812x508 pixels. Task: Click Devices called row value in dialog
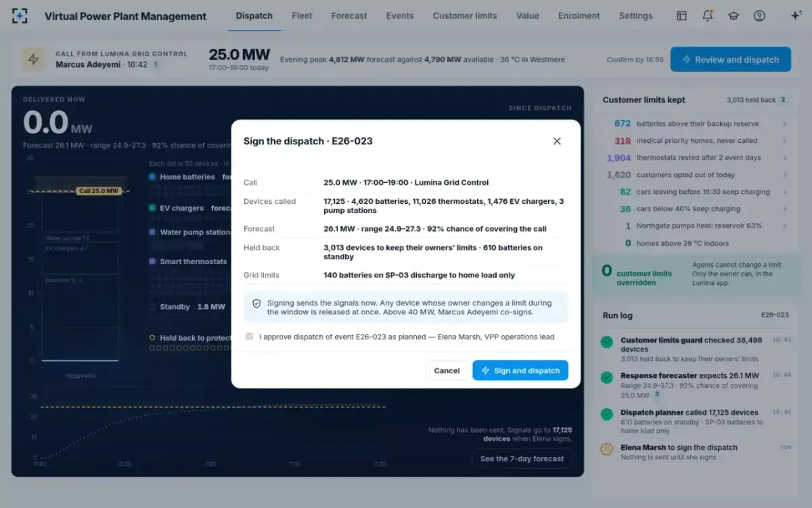(x=444, y=206)
